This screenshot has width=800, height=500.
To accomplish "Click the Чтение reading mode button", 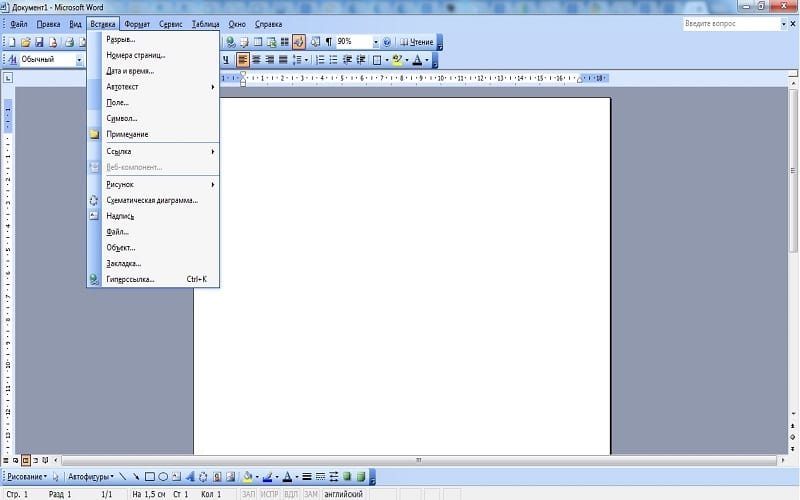I will 416,42.
